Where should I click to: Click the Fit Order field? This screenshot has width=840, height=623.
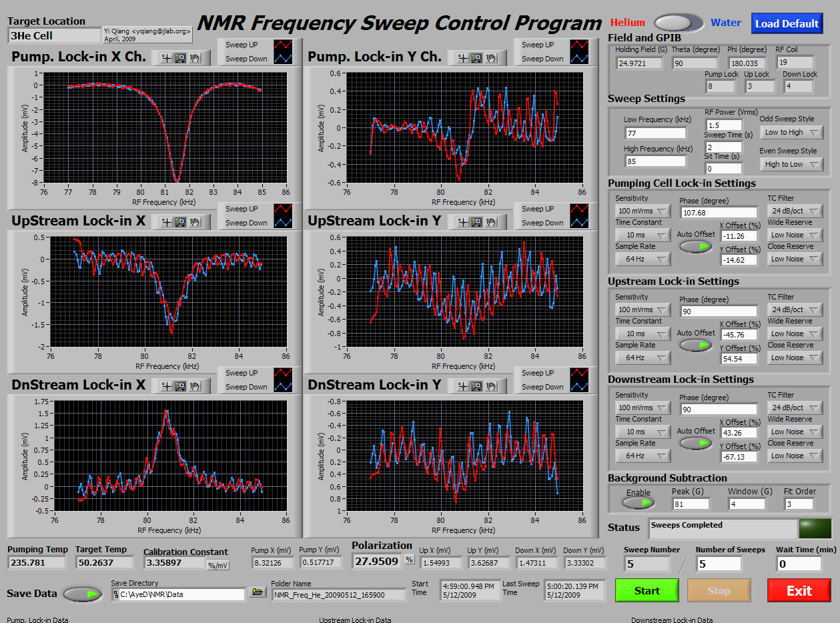[799, 504]
